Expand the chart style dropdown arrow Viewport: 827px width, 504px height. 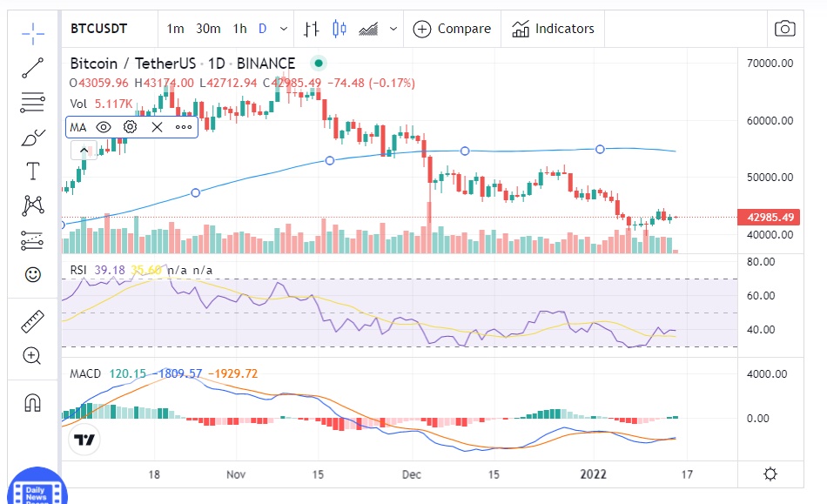pyautogui.click(x=393, y=29)
